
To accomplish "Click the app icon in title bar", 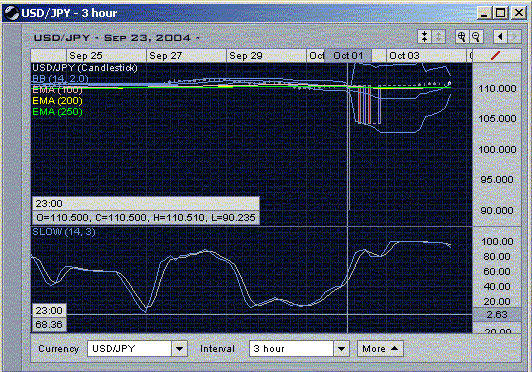I will pyautogui.click(x=11, y=13).
